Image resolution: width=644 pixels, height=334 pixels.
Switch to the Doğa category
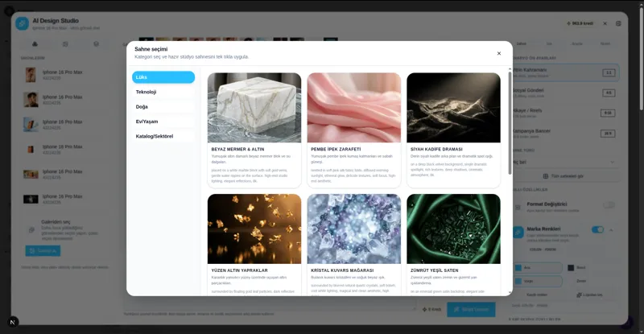[163, 107]
